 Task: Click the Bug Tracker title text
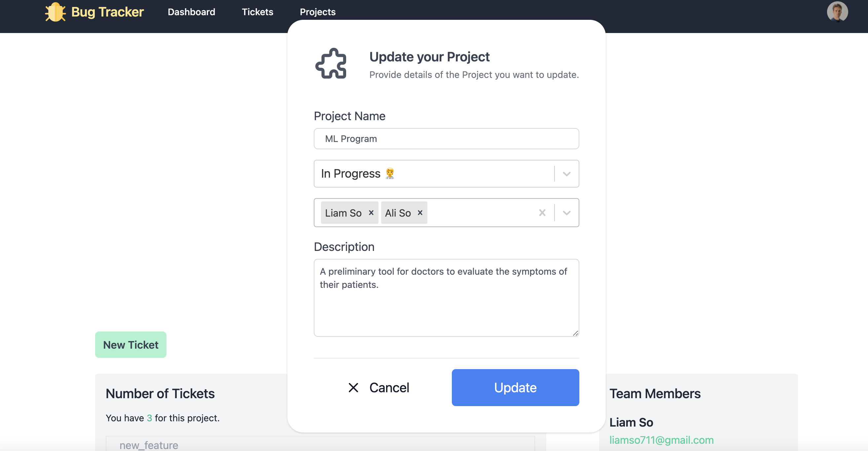click(107, 12)
